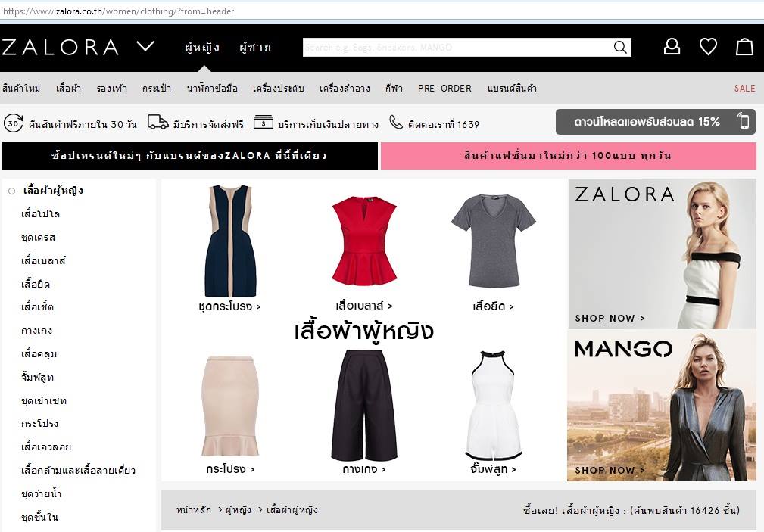The width and height of the screenshot is (764, 532).
Task: Click the pink new fashion arrivals banner
Action: (568, 156)
